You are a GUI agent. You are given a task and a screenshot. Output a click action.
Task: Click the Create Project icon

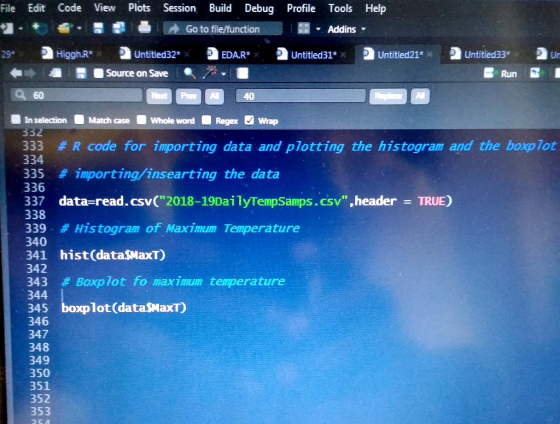click(40, 28)
